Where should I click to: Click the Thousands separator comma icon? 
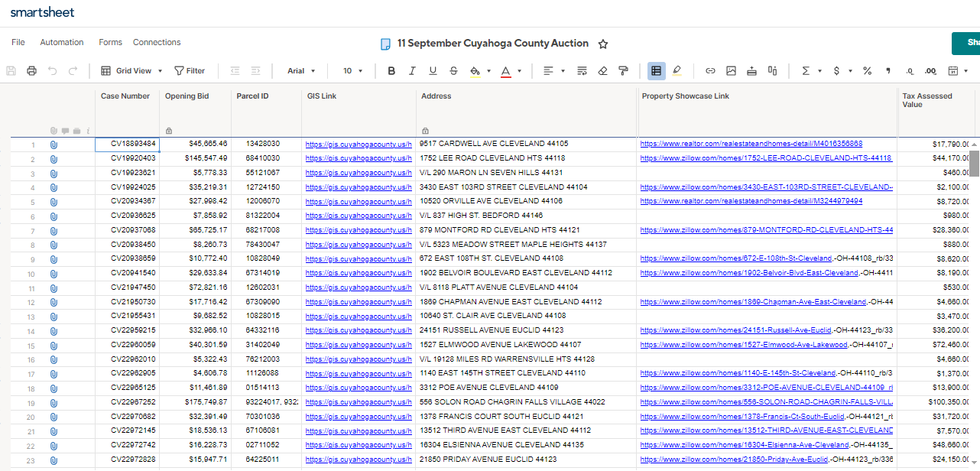(888, 70)
